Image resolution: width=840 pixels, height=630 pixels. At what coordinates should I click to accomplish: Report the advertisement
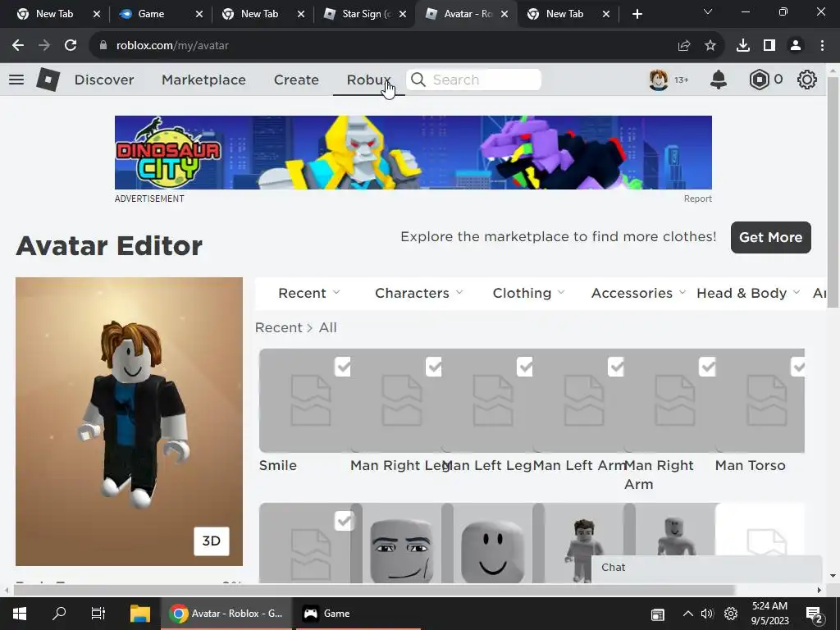[697, 199]
